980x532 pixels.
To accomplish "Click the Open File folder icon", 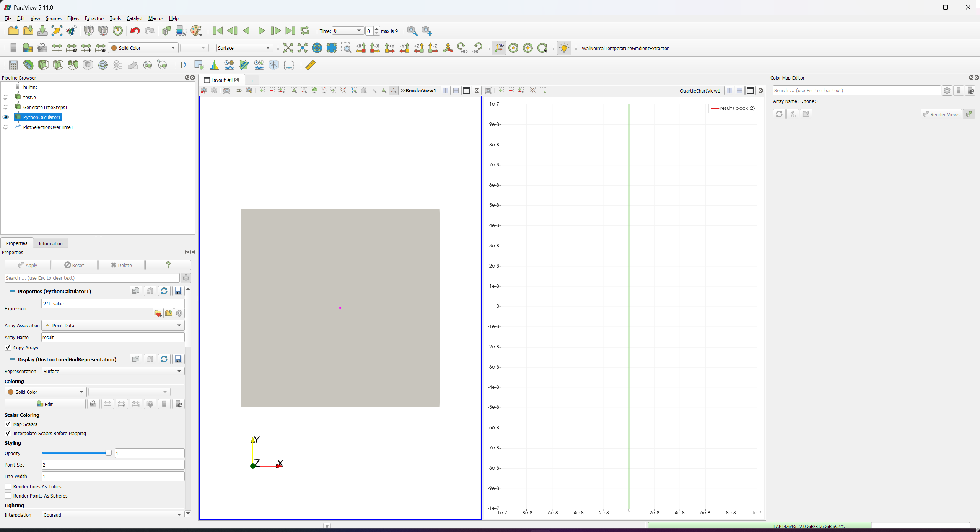I will (13, 31).
